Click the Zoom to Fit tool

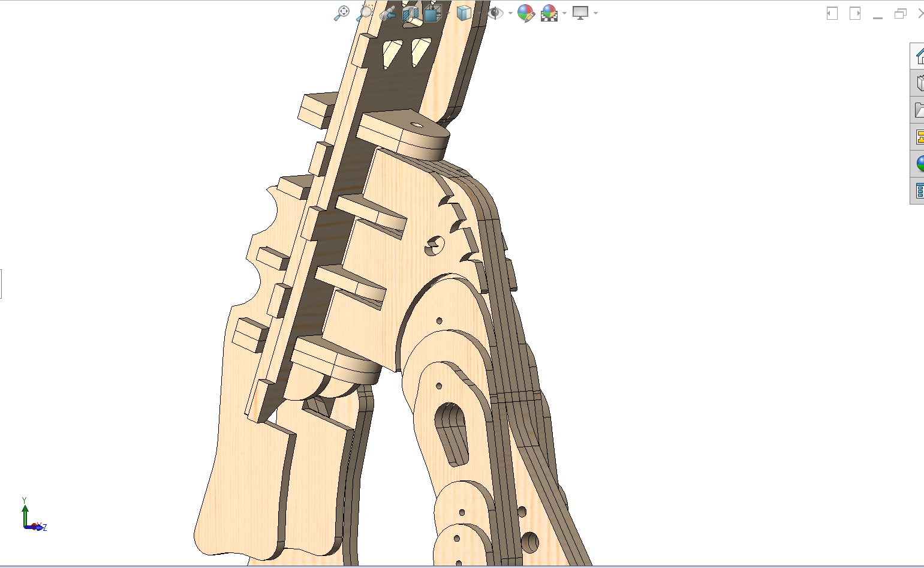click(x=342, y=13)
